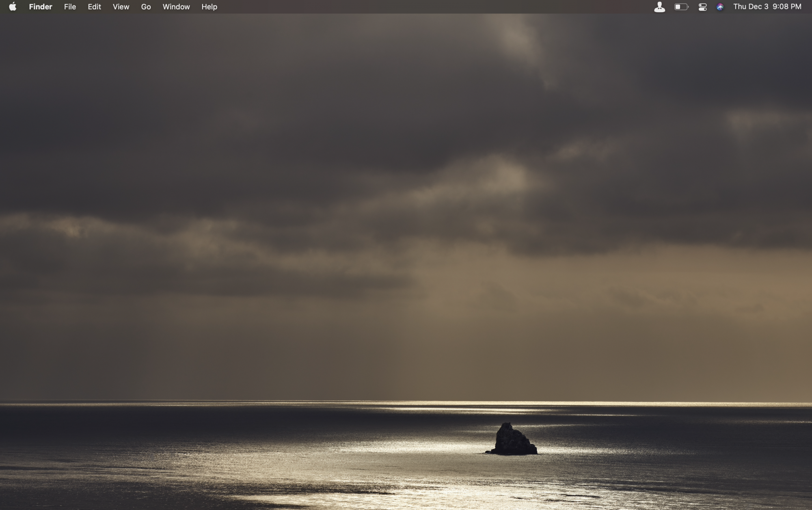
Task: Click the rock in the wallpaper
Action: pos(512,441)
